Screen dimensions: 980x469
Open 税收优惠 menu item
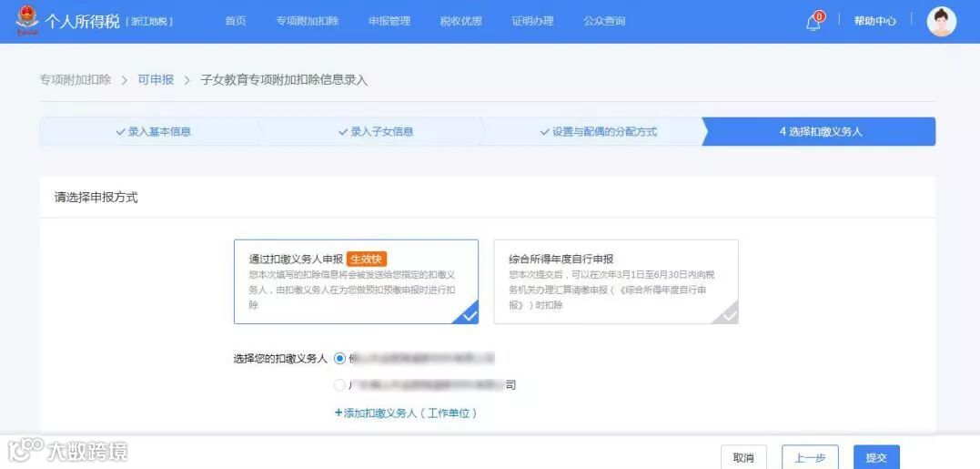[460, 21]
